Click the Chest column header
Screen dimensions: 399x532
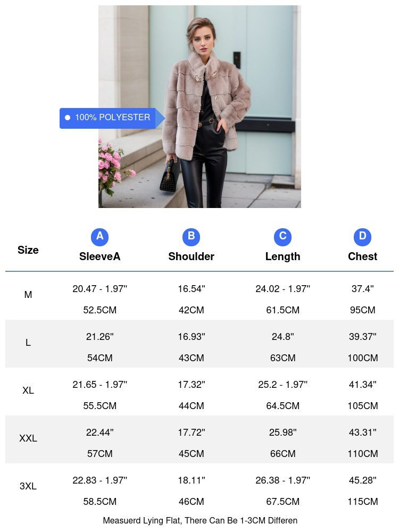362,256
